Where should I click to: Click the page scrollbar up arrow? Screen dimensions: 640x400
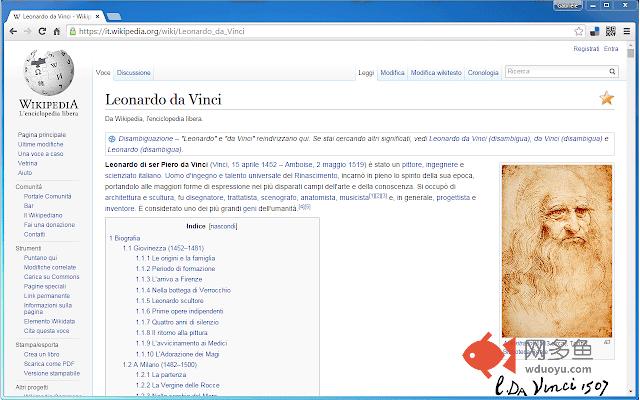pyautogui.click(x=631, y=45)
